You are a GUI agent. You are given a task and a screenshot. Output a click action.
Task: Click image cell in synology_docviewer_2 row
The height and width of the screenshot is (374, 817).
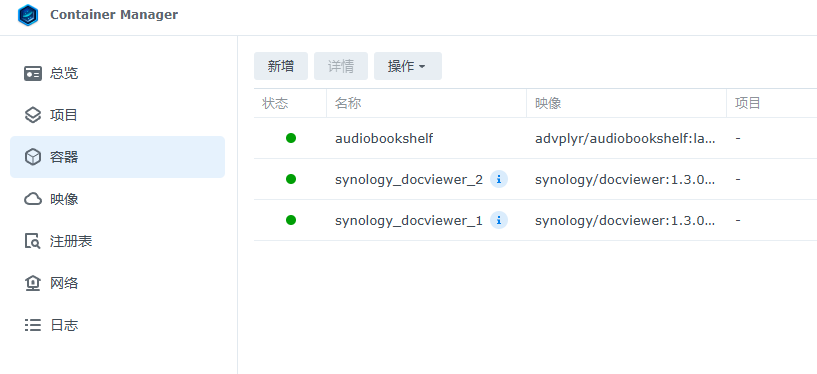(x=625, y=180)
